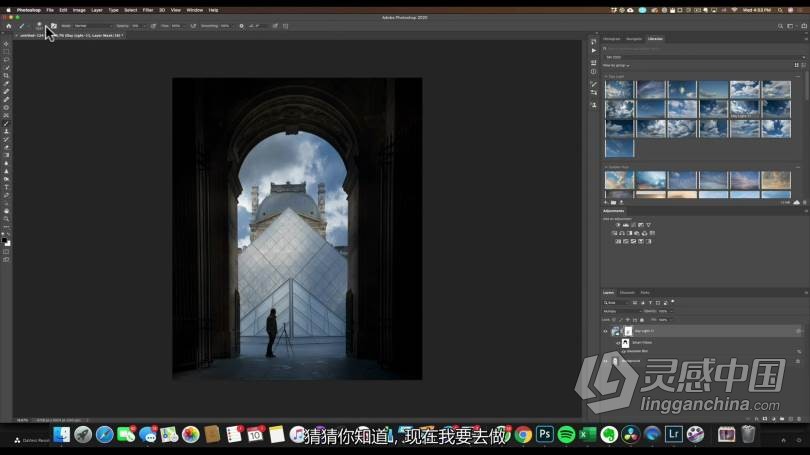Add layer style fx icon

pyautogui.click(x=756, y=419)
